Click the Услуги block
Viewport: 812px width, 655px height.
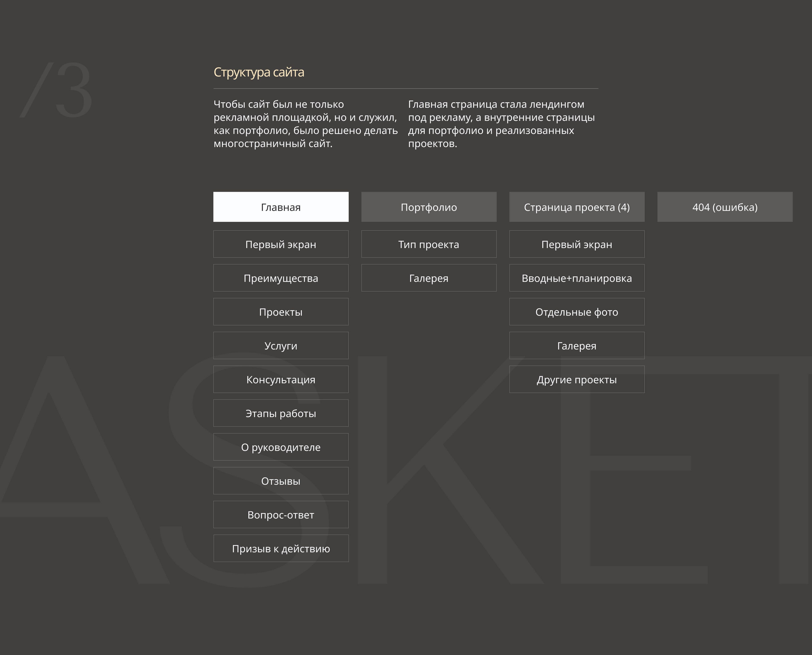[x=281, y=346]
